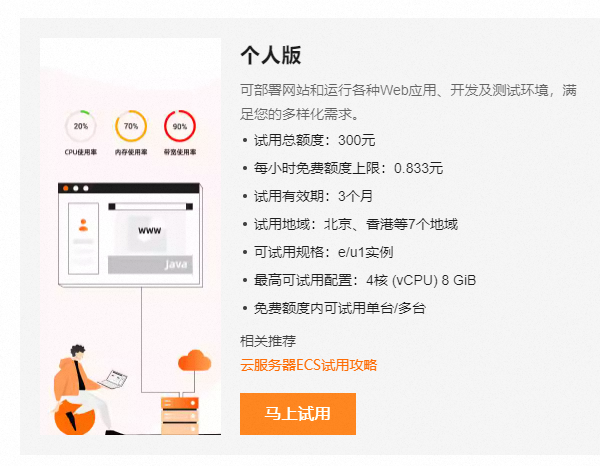Click the 相关推荐 label
This screenshot has height=466, width=600.
point(268,341)
